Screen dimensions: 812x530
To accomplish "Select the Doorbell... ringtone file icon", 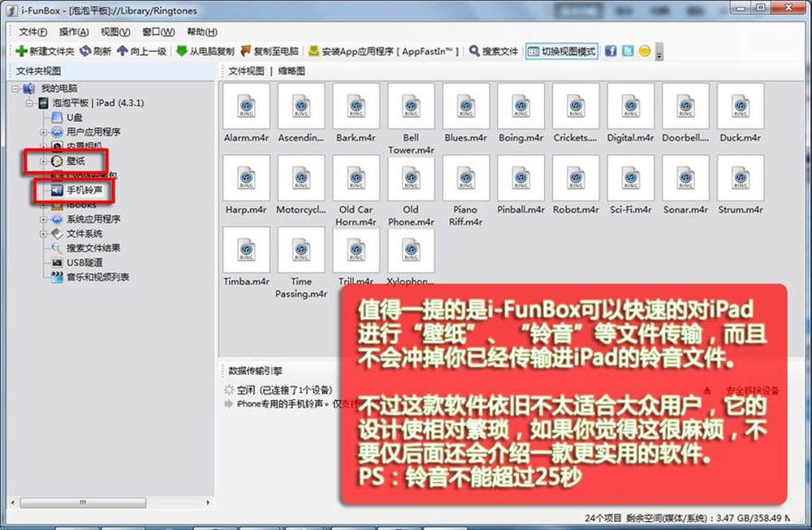I will pyautogui.click(x=685, y=106).
